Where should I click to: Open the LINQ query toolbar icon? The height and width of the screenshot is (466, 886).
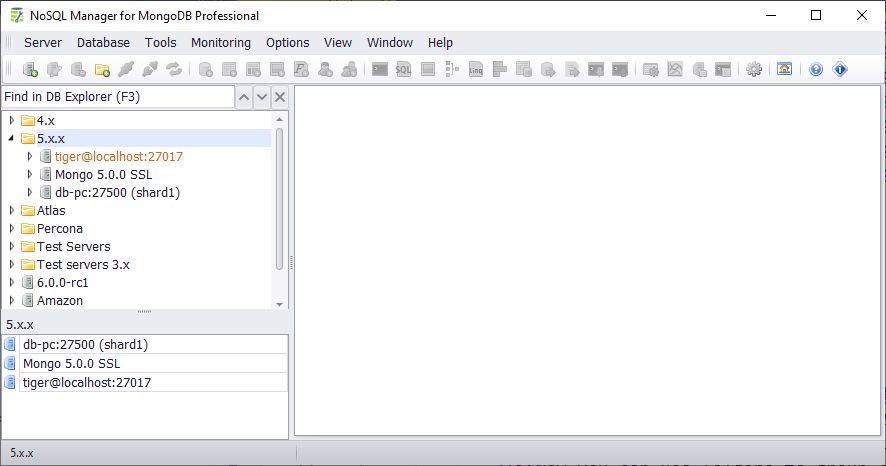point(476,70)
